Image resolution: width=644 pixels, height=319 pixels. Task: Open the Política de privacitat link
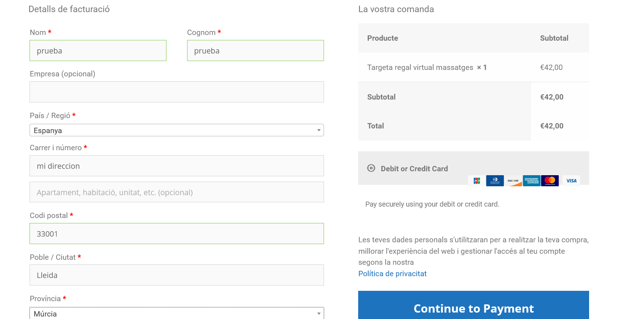[x=392, y=274]
